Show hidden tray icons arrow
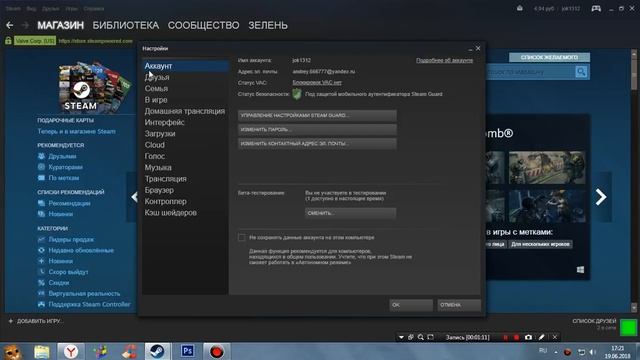Viewport: 640px width, 360px height. [556, 352]
